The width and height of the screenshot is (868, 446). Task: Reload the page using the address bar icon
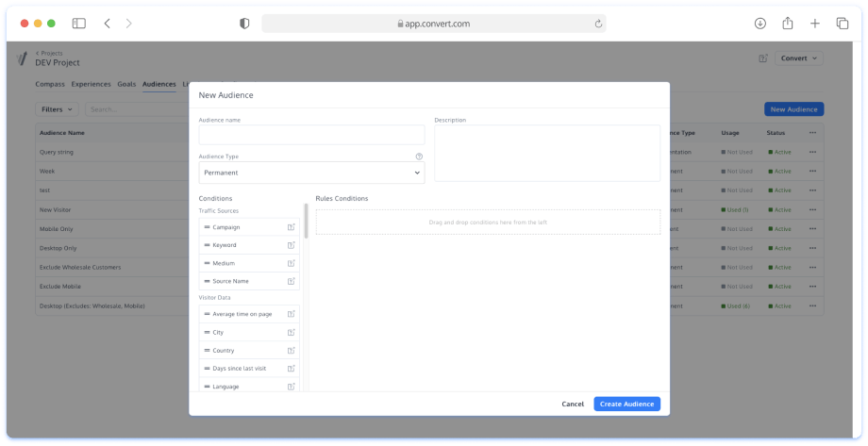point(598,24)
